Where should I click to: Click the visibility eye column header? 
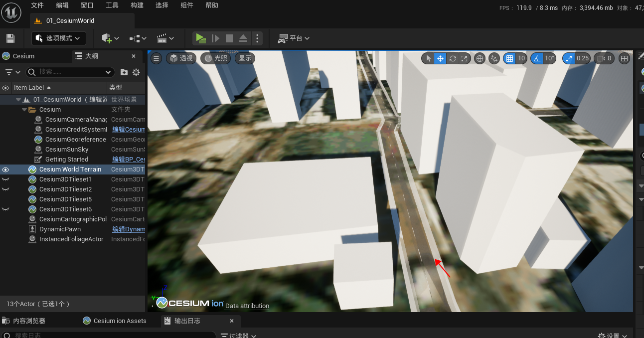[5, 88]
